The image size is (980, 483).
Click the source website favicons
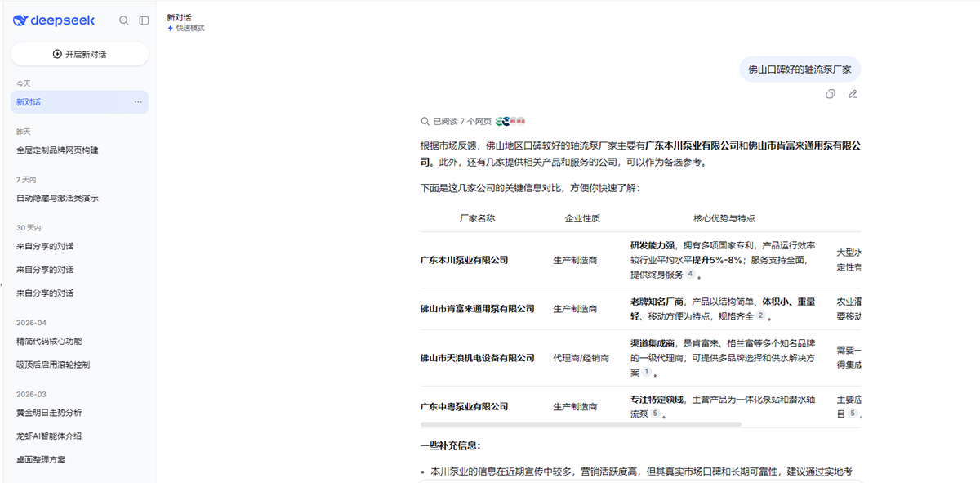(x=511, y=121)
